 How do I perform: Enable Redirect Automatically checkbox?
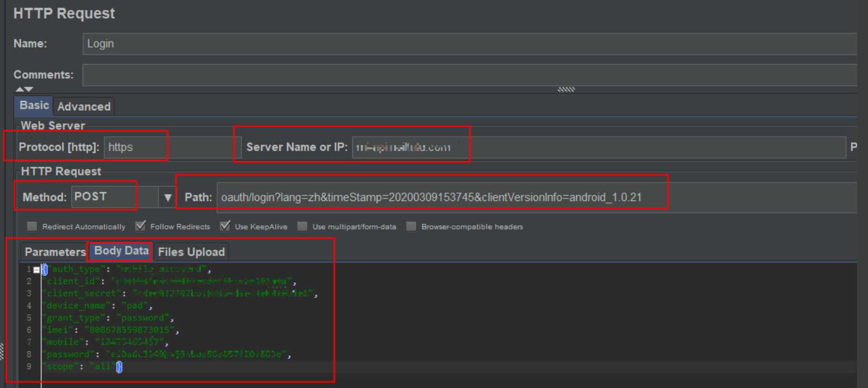32,226
